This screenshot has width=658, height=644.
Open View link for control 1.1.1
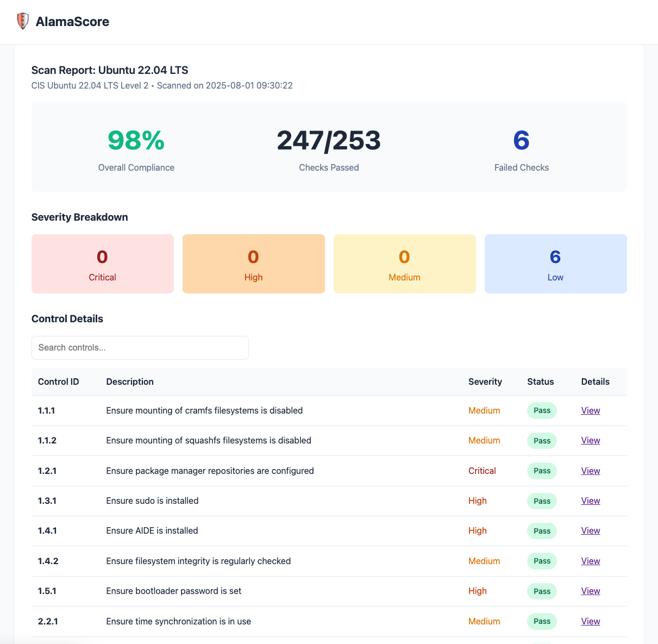click(591, 410)
